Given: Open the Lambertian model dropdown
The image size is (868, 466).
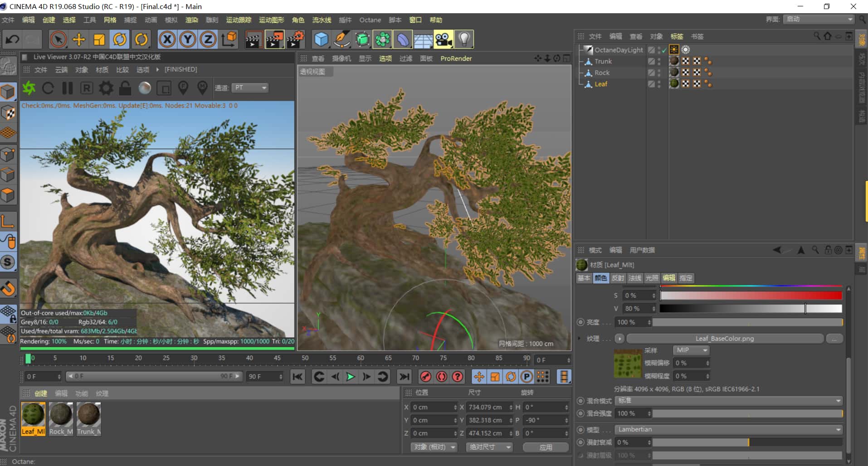Looking at the screenshot, I should pyautogui.click(x=729, y=429).
